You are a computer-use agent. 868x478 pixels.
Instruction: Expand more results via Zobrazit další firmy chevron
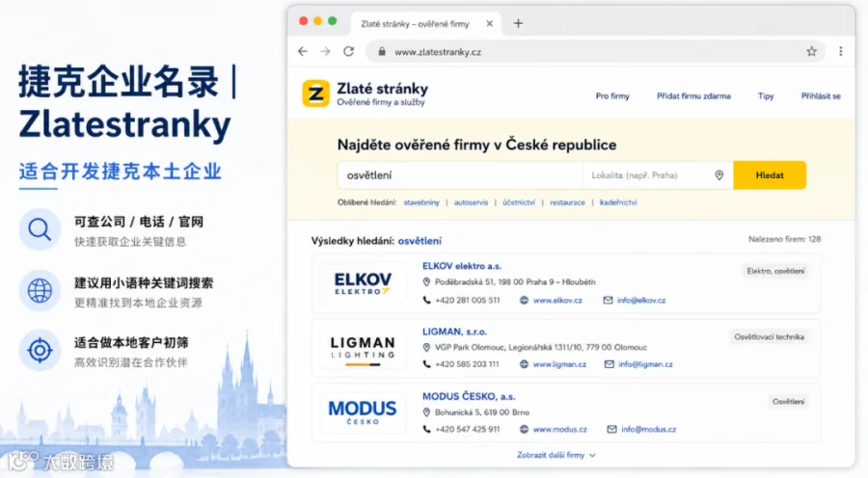point(592,455)
